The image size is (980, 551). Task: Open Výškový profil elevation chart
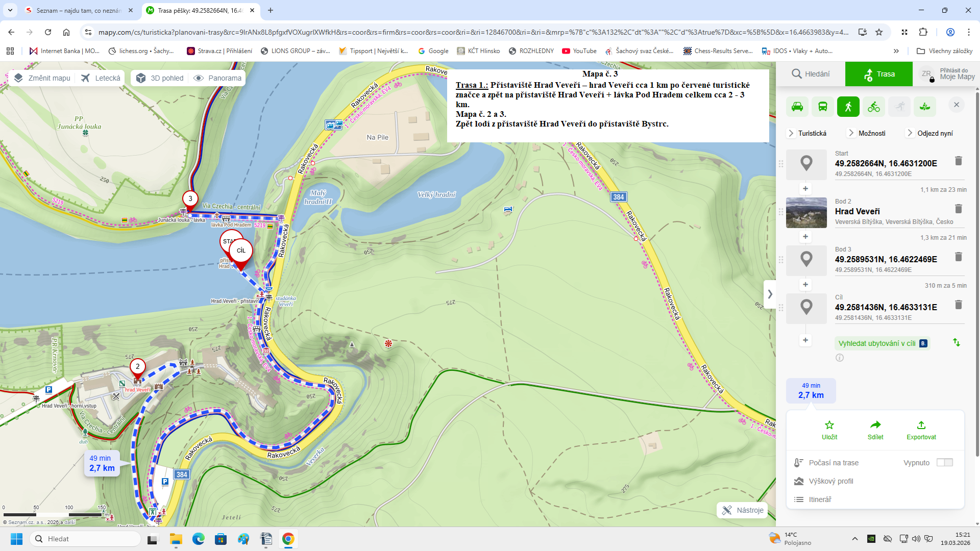coord(830,481)
